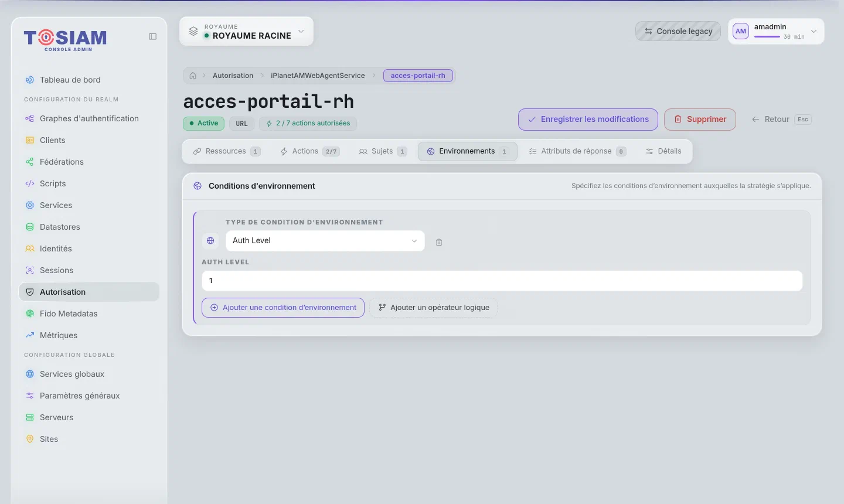Click the Supprimer button

pyautogui.click(x=700, y=120)
